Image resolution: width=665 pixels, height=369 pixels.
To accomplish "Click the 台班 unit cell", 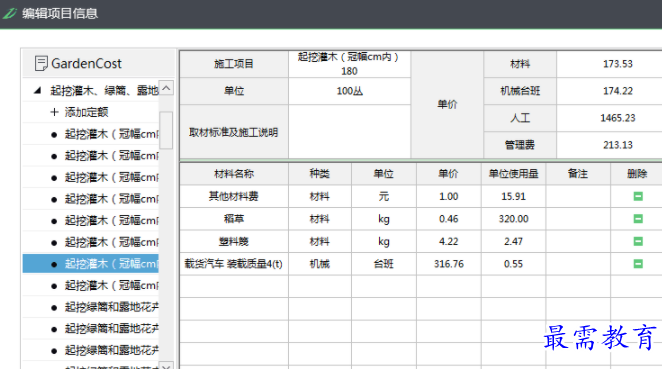I will pos(383,264).
